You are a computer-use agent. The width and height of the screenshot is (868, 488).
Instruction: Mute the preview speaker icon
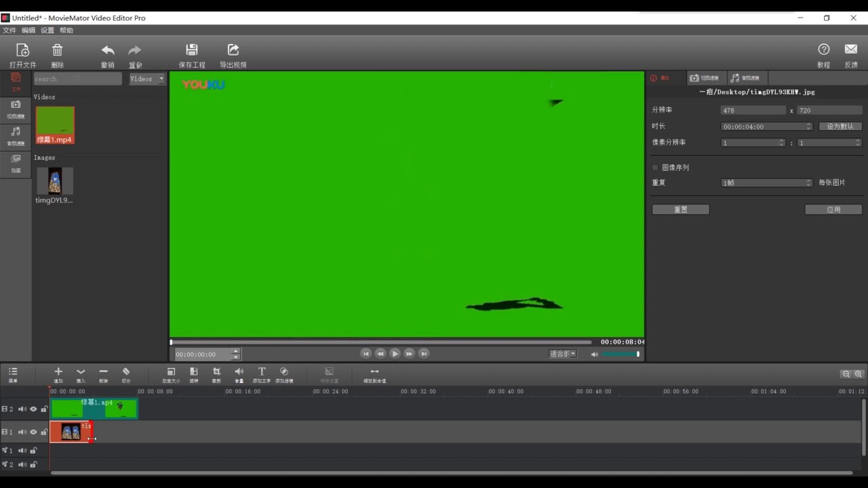(x=595, y=354)
